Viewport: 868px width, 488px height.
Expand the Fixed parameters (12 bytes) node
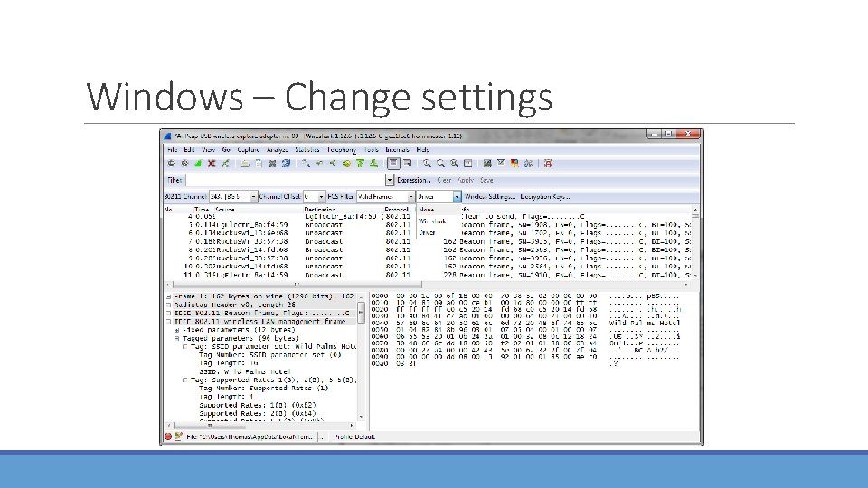click(x=176, y=330)
